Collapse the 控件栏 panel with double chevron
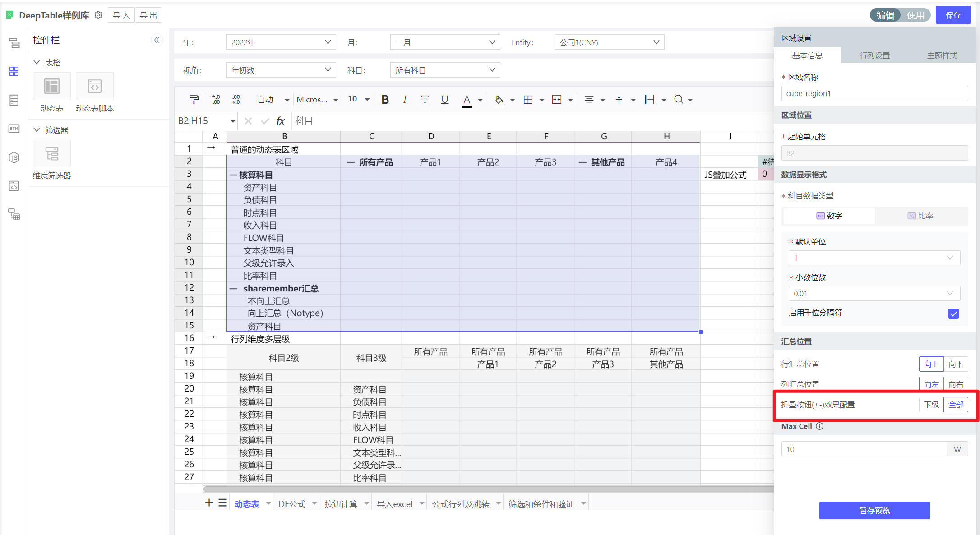The image size is (980, 535). 157,40
